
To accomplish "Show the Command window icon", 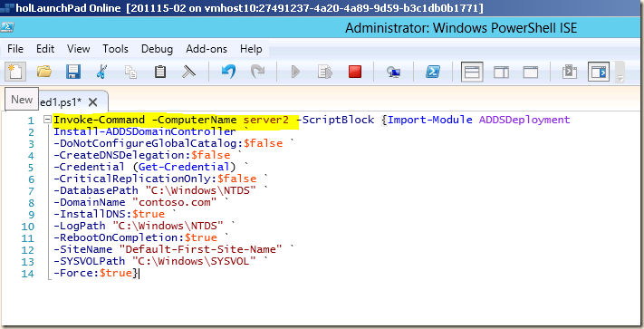I will [569, 73].
